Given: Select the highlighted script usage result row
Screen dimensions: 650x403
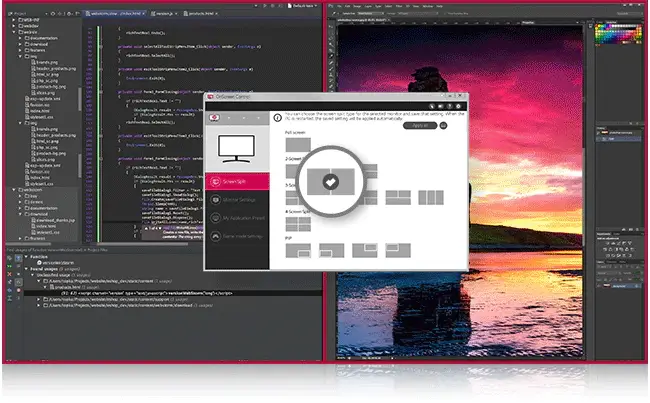Looking at the screenshot, I should (173, 293).
